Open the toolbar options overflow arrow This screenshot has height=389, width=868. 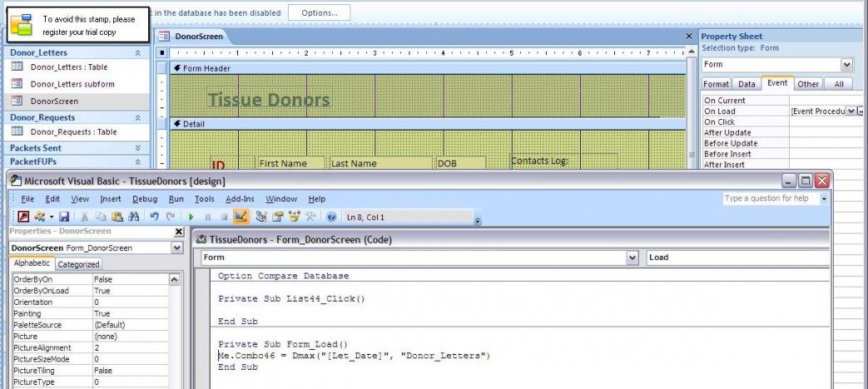[477, 221]
